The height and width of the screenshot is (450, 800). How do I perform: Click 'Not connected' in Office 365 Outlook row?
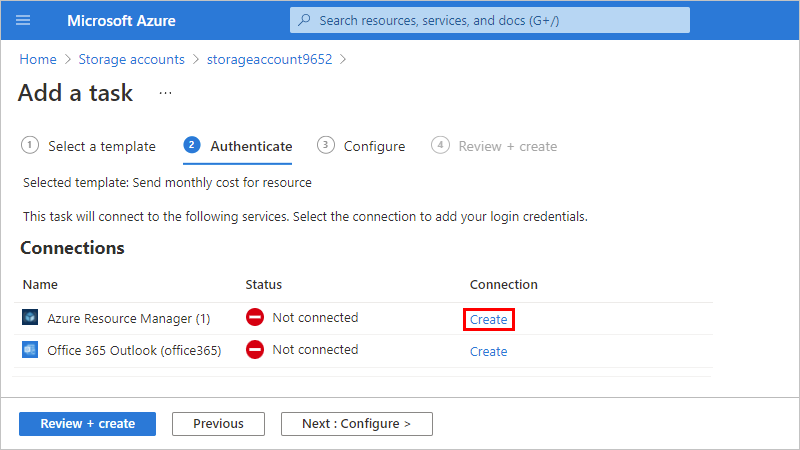click(315, 349)
